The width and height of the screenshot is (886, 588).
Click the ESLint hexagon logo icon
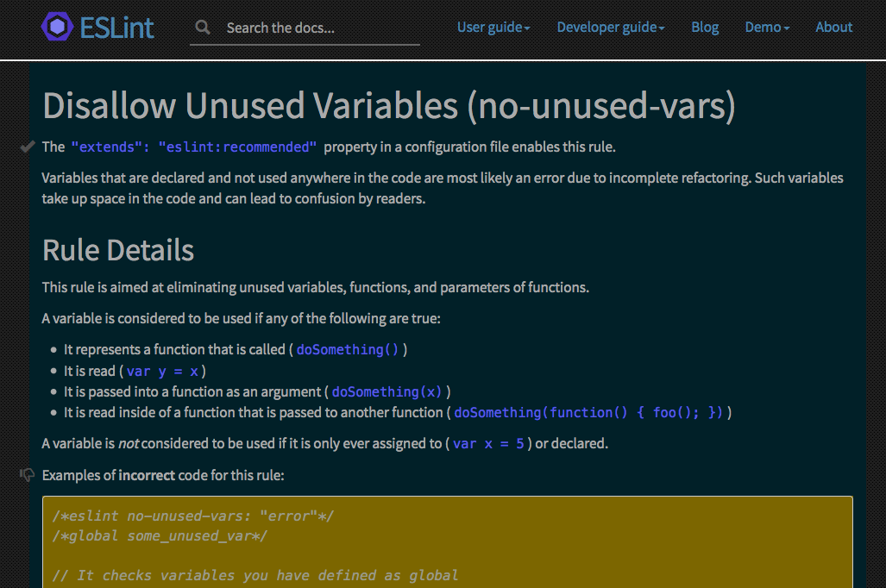tap(57, 27)
